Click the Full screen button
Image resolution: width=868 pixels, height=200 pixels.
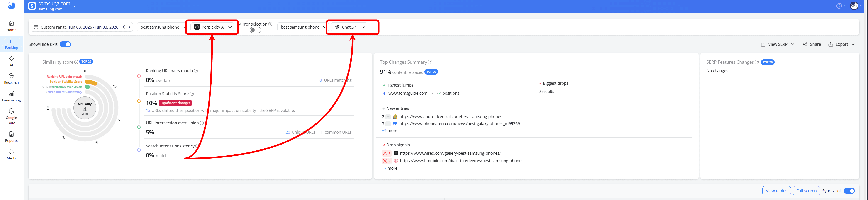[x=806, y=191]
